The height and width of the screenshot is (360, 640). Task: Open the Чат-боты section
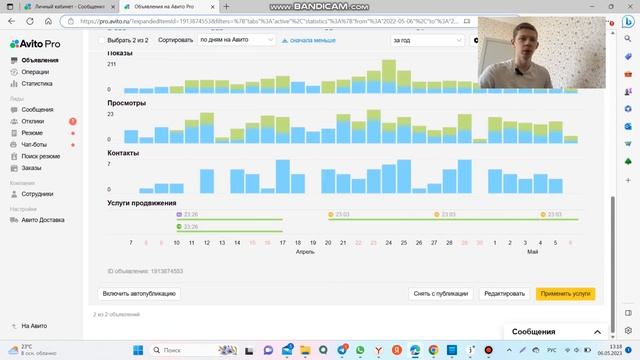point(34,144)
